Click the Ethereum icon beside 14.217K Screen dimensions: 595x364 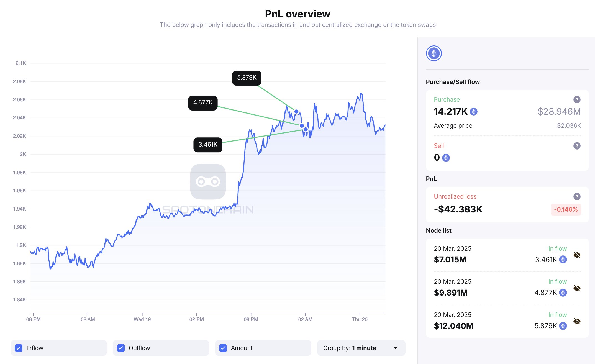click(x=474, y=112)
